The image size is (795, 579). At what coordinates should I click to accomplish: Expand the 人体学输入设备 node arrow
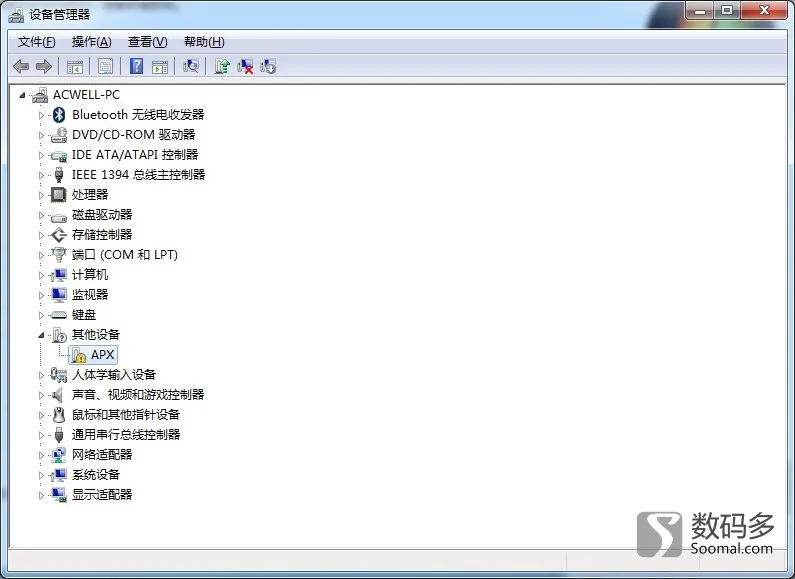41,375
